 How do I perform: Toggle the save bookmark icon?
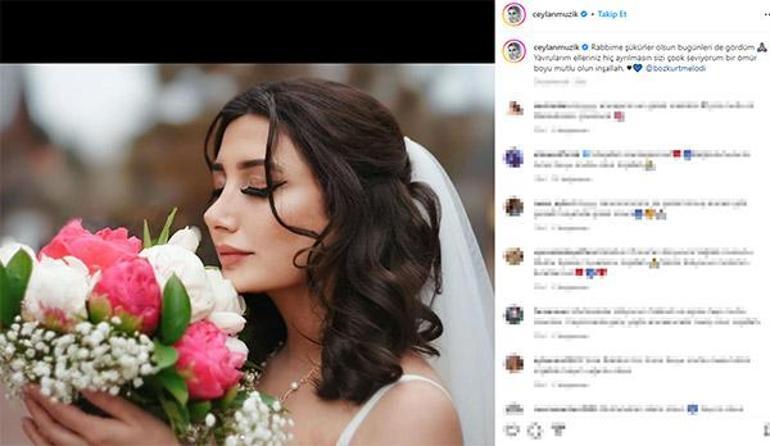pyautogui.click(x=767, y=430)
